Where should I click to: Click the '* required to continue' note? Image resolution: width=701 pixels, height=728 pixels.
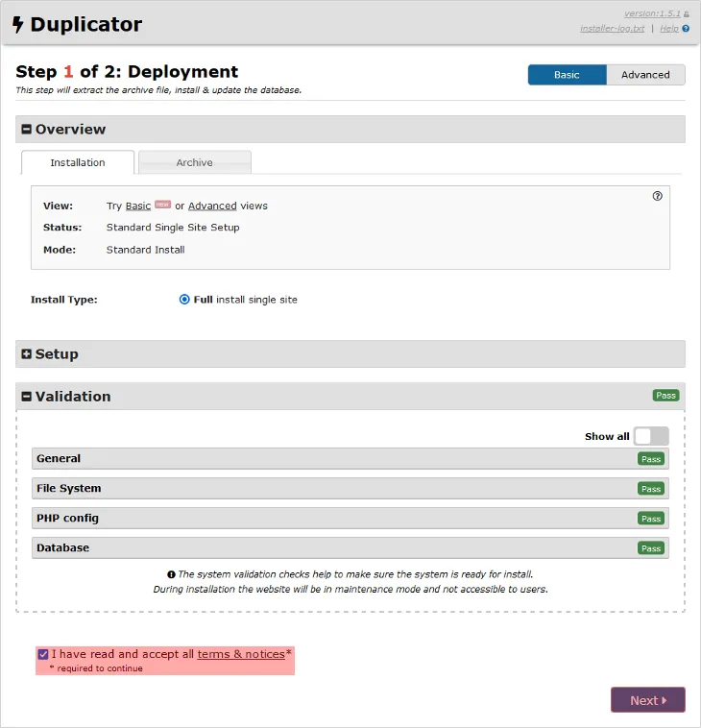[x=96, y=668]
